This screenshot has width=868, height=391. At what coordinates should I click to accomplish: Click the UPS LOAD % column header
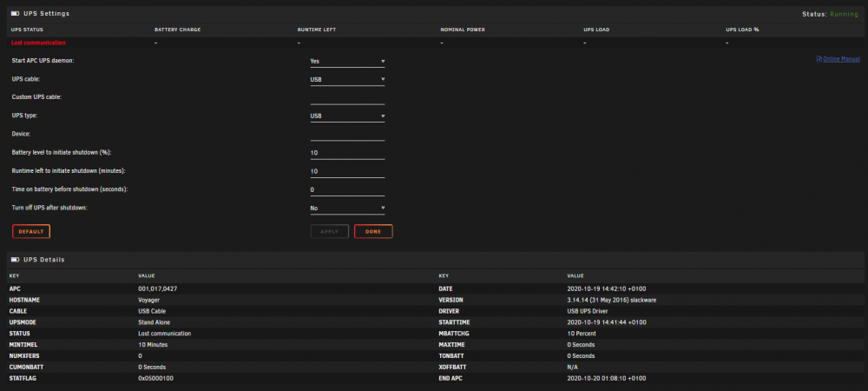pos(742,30)
